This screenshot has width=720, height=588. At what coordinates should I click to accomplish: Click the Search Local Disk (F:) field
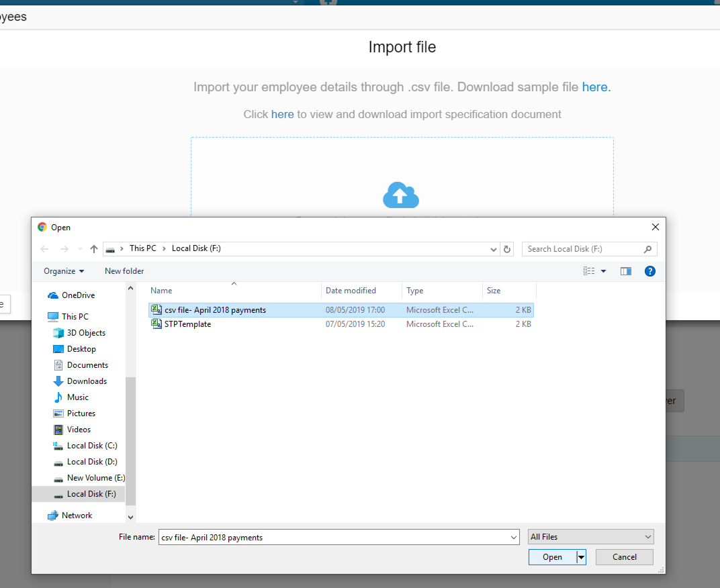[x=583, y=249]
